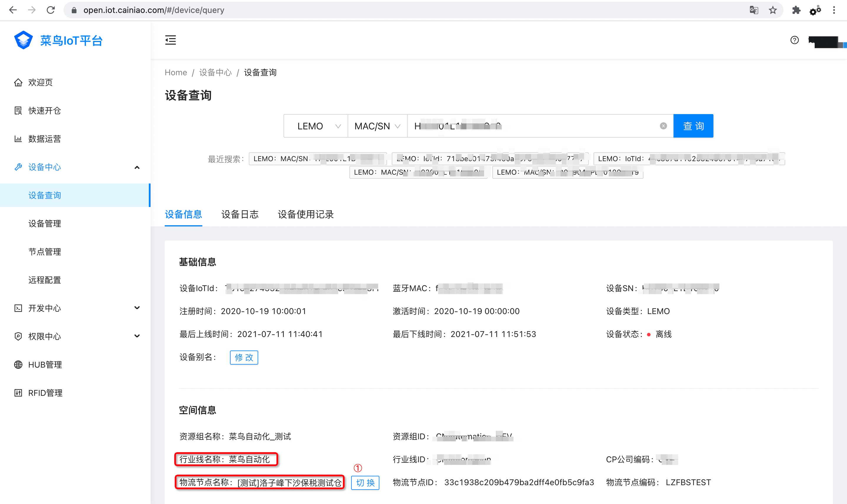This screenshot has height=504, width=847.
Task: Click the 查询 search button
Action: coord(693,126)
